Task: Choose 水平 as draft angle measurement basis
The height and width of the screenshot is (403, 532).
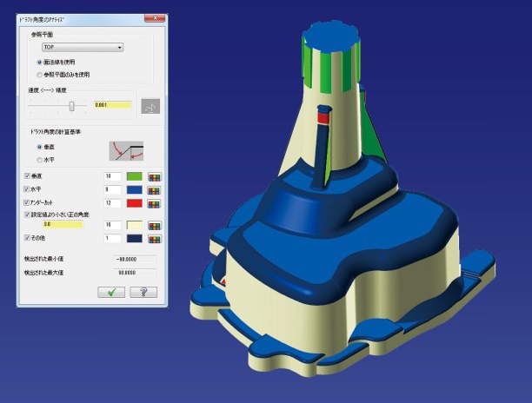Action: tap(39, 159)
